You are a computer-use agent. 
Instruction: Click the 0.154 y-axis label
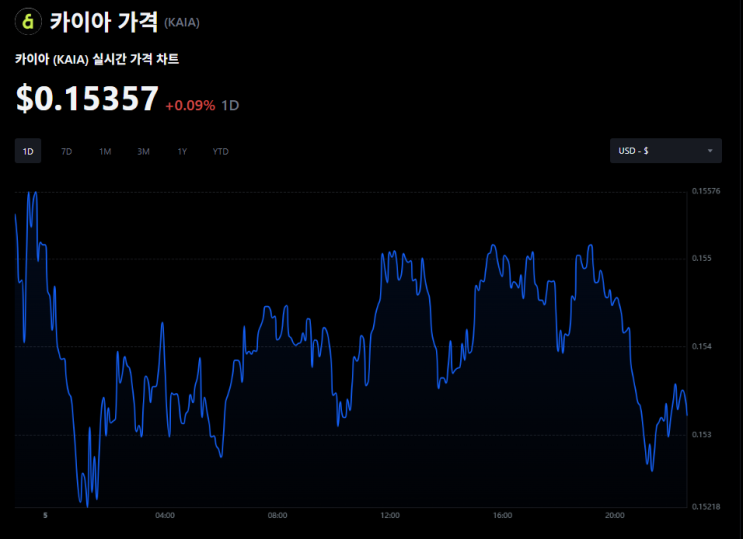[x=702, y=347]
